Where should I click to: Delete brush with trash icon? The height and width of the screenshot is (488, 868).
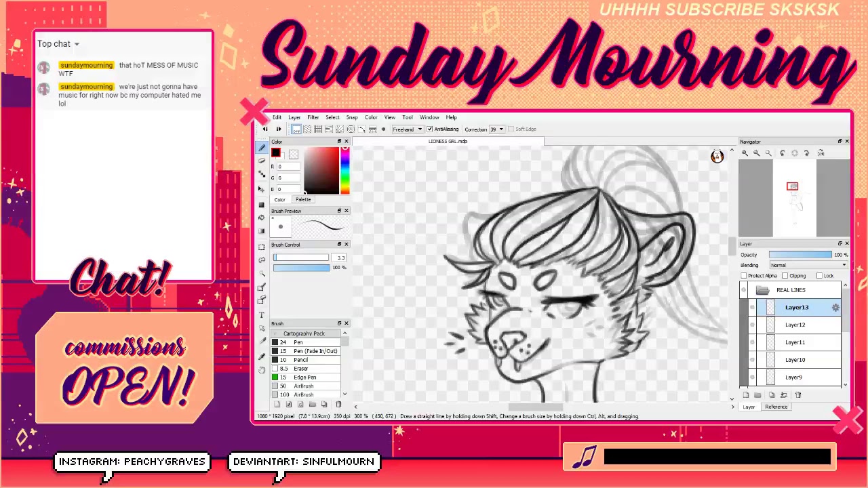(x=338, y=405)
